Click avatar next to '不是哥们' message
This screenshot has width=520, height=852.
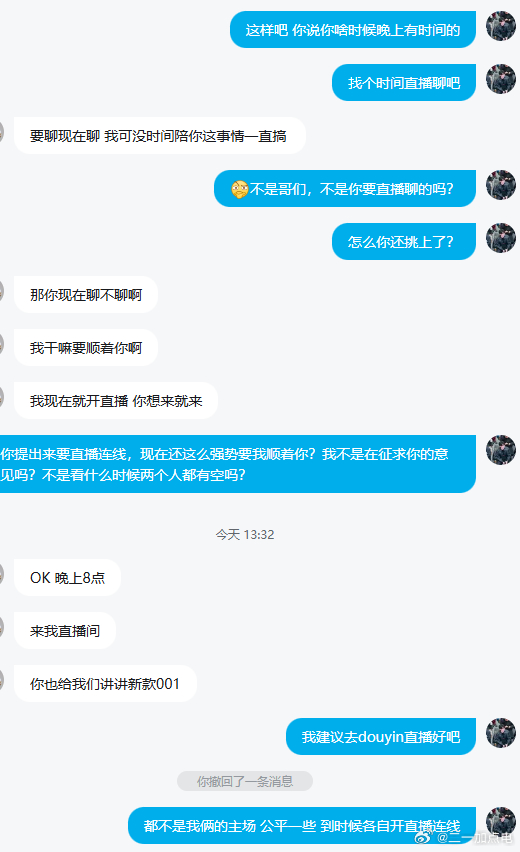pos(500,185)
